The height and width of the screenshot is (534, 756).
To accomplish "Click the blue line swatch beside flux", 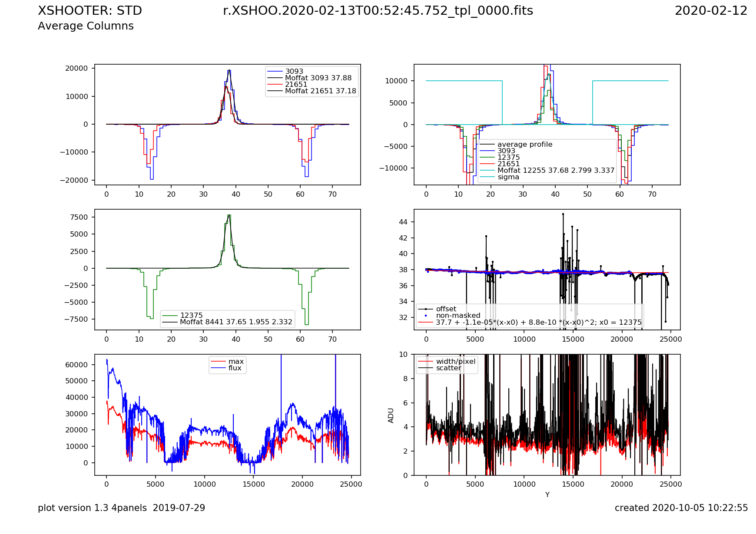I will (x=218, y=368).
